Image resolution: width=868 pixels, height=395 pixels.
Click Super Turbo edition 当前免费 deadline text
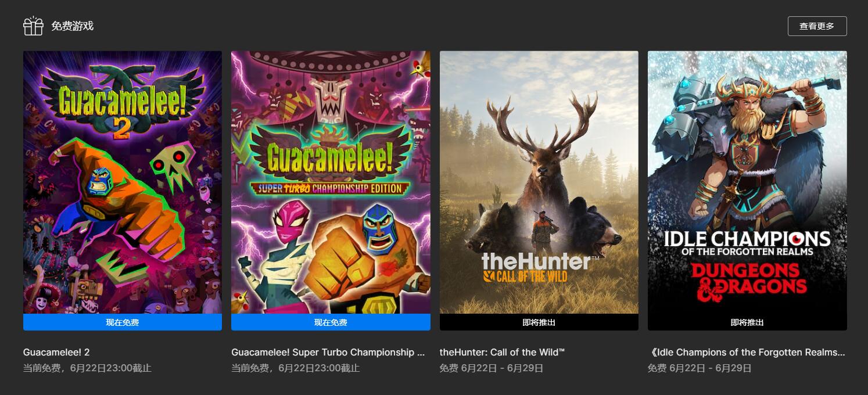295,368
